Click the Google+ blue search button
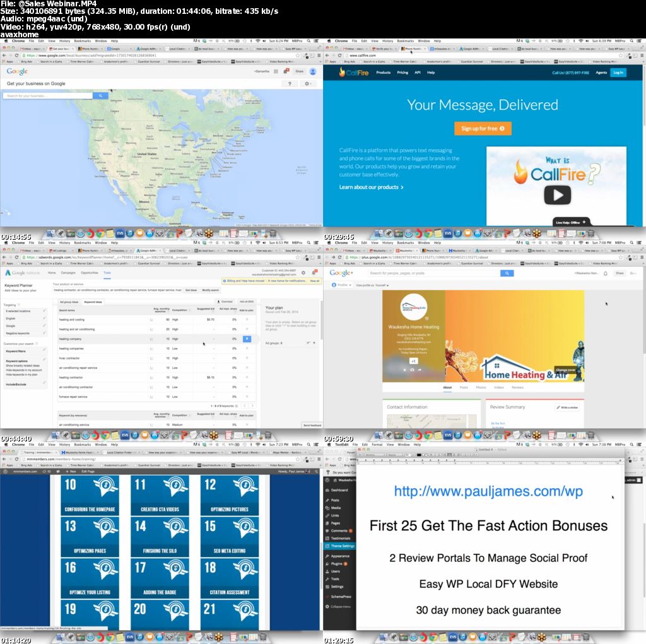Viewport: 646px width, 644px height. (x=507, y=273)
